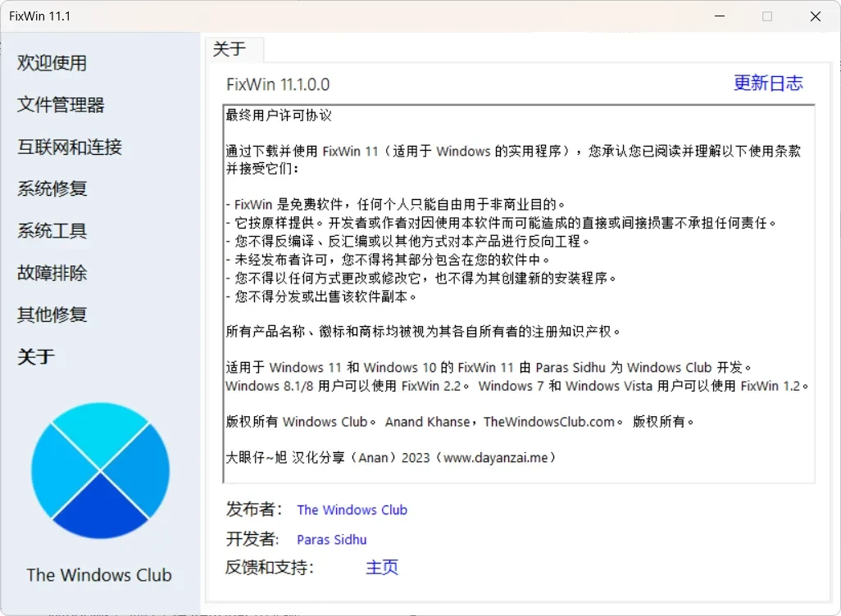
Task: Open the 欢迎使用 welcome page
Action: click(x=52, y=63)
